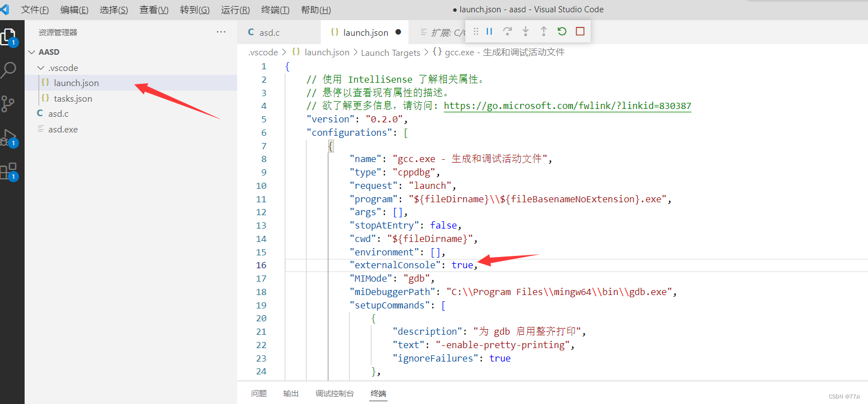Viewport: 868px width, 404px height.
Task: Open the Run and Debug activity bar icon
Action: [9, 138]
